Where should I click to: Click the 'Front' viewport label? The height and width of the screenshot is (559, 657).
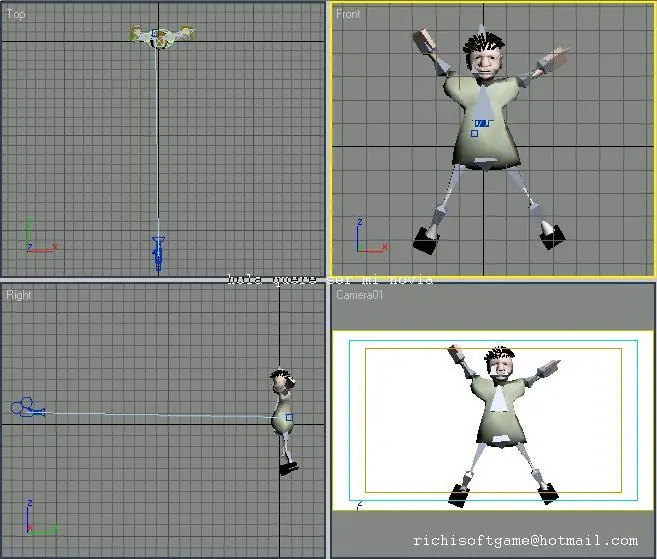(x=348, y=14)
